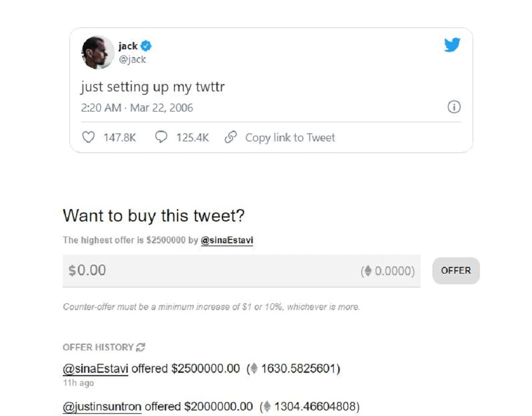The image size is (532, 416).
Task: Select Copy link to Tweet
Action: (290, 137)
